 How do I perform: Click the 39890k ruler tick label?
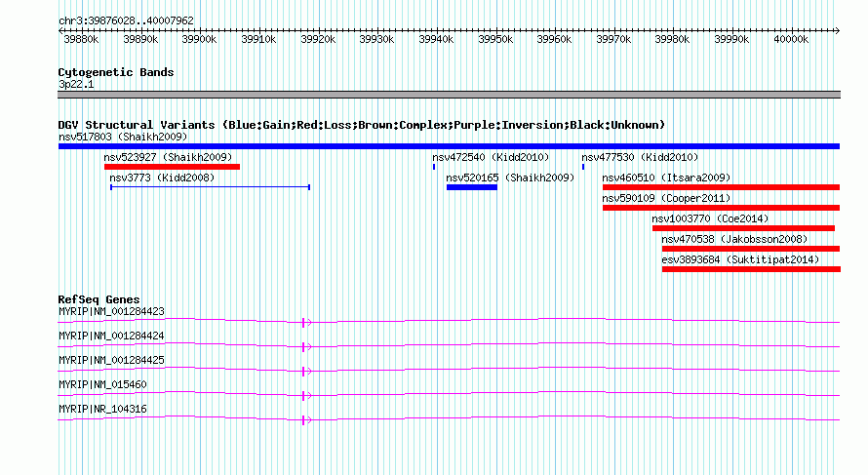pos(140,39)
